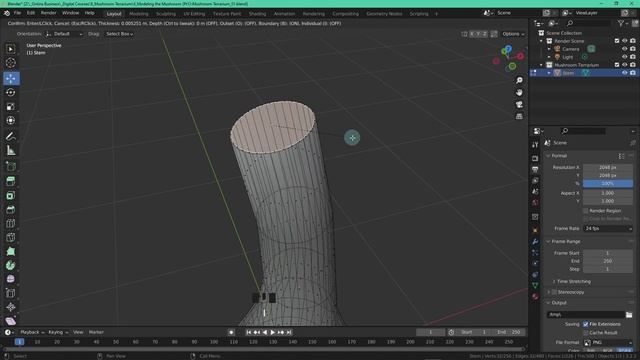Image resolution: width=640 pixels, height=360 pixels.
Task: Select the Transform tool
Action: tap(11, 120)
